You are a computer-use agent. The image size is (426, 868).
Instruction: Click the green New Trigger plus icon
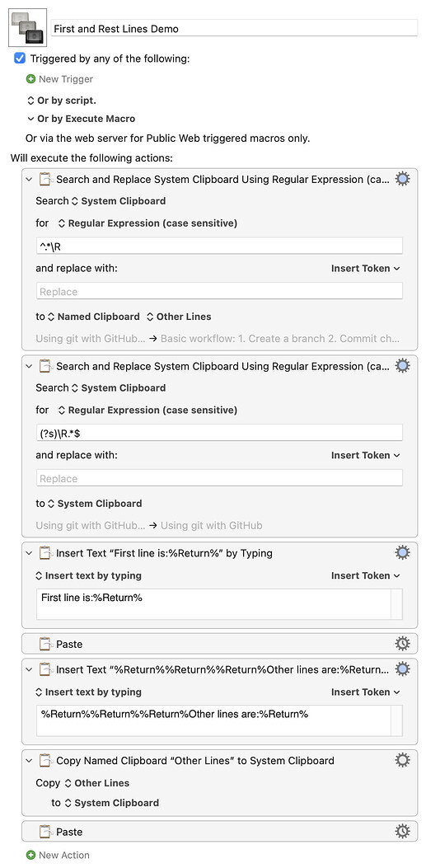click(31, 79)
